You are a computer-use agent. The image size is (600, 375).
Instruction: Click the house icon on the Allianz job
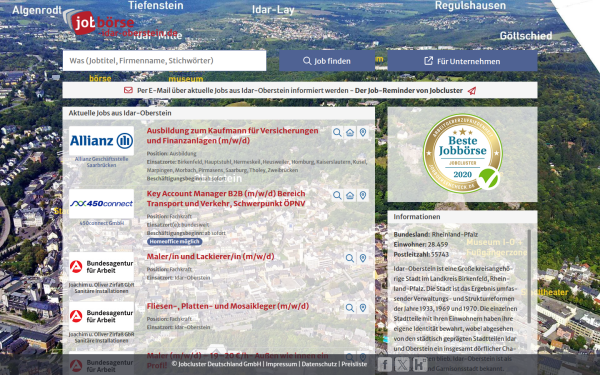coord(350,133)
